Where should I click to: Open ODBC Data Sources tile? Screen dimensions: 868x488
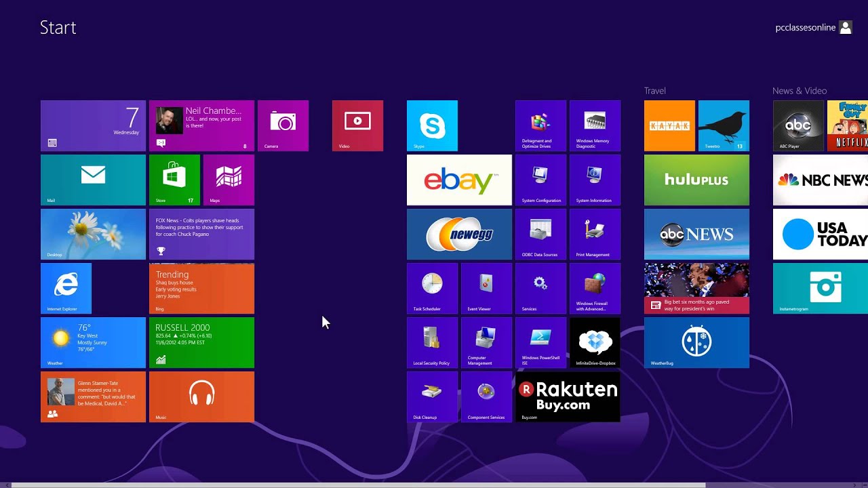point(540,234)
